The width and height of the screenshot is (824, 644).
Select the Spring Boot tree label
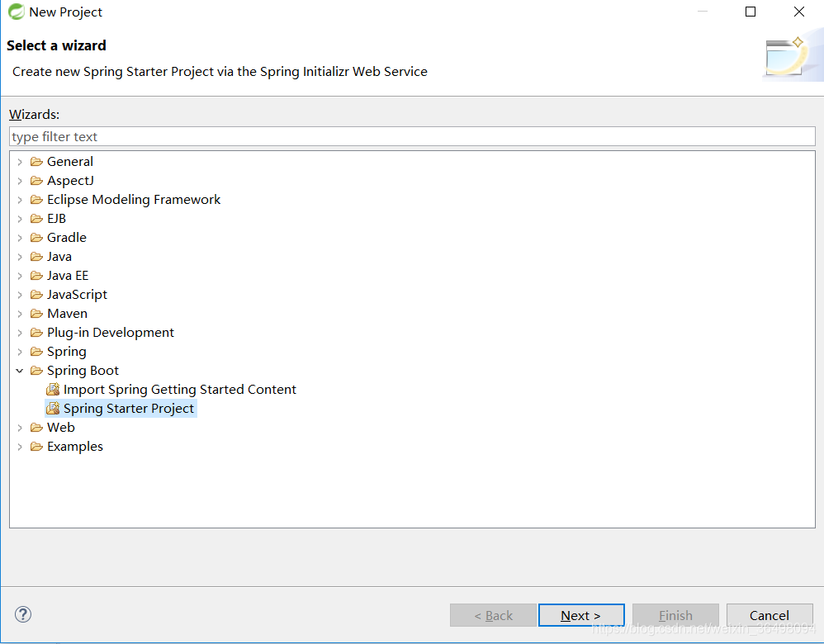click(x=83, y=370)
